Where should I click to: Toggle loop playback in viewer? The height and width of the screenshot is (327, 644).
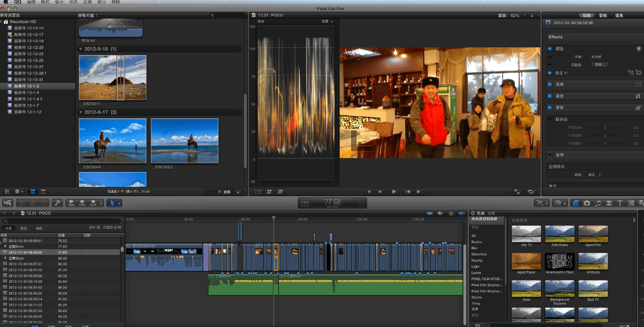(531, 192)
